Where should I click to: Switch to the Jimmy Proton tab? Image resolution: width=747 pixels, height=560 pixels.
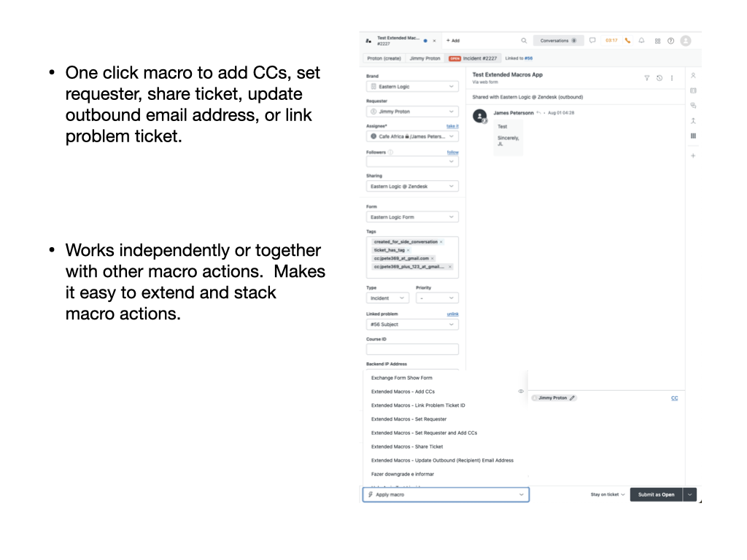point(425,58)
